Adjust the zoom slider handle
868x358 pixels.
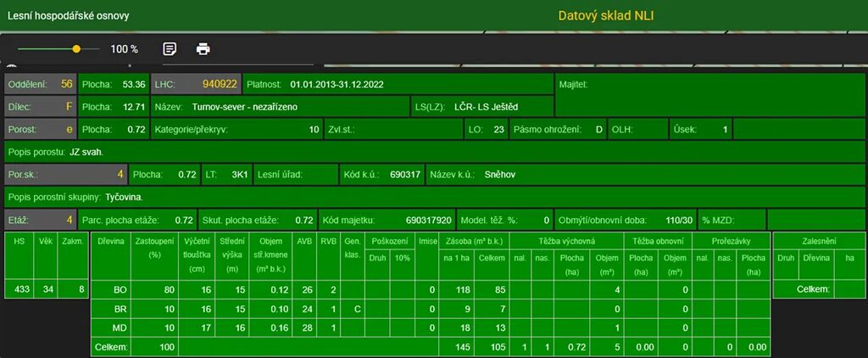[x=76, y=49]
